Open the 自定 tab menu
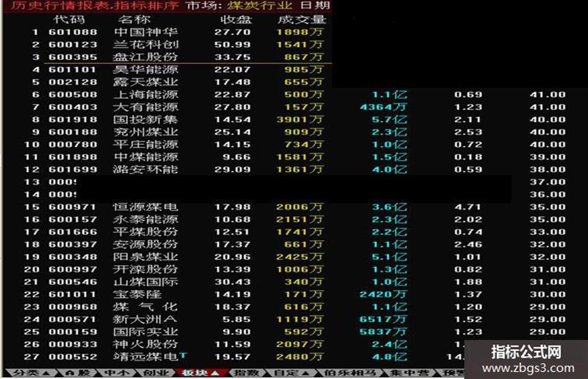This screenshot has height=379, width=588. click(x=291, y=373)
